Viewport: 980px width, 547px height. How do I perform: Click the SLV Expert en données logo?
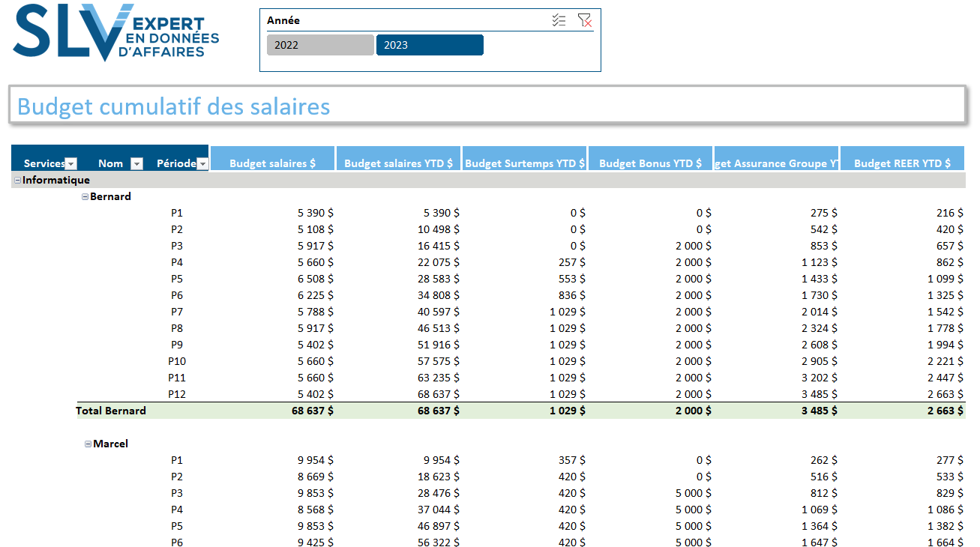(x=116, y=32)
